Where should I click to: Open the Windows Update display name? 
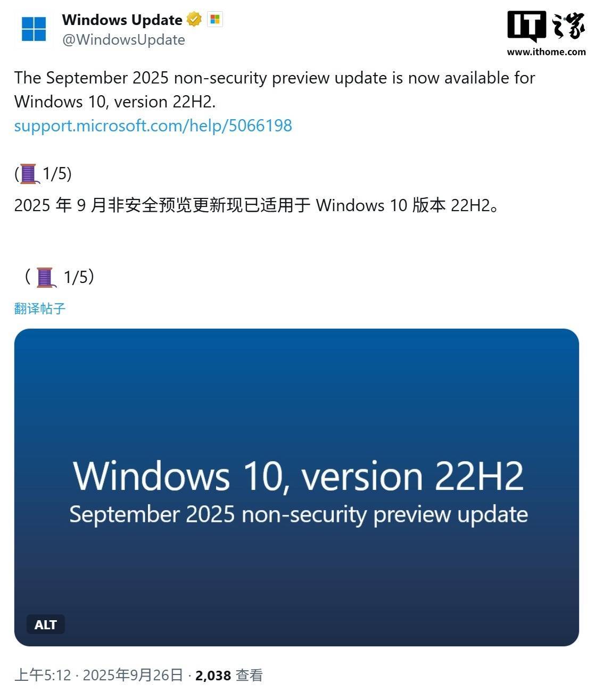coord(122,20)
